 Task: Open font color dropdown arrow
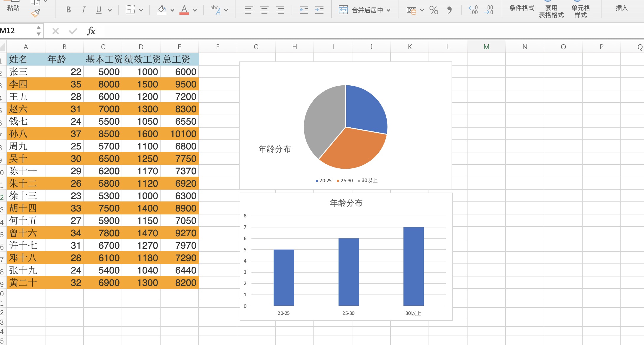pyautogui.click(x=195, y=10)
